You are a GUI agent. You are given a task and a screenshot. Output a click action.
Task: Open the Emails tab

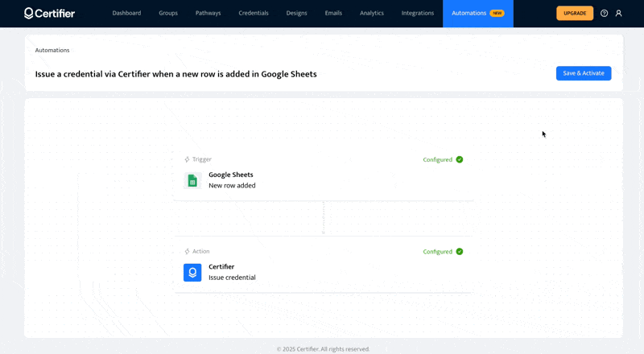[x=333, y=13]
